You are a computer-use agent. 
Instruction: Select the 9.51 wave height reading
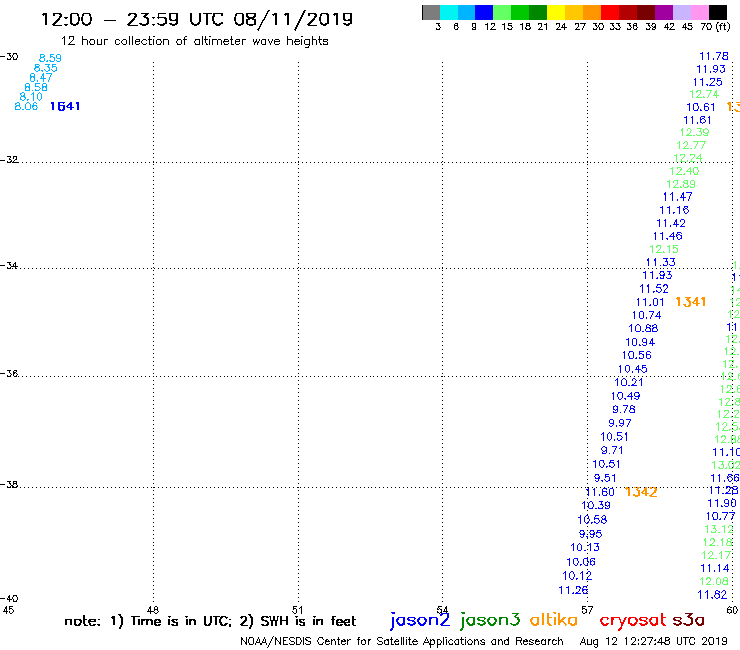605,478
